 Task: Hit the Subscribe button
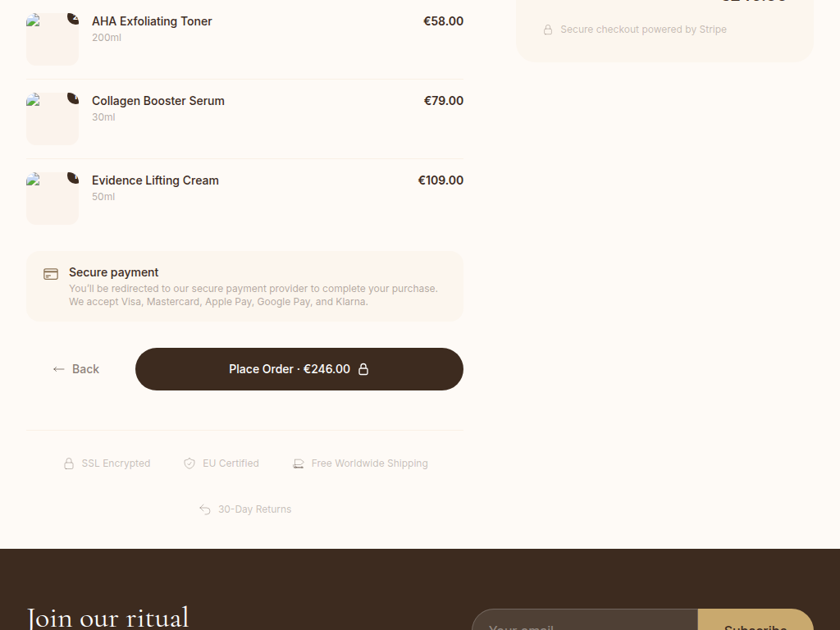click(755, 621)
